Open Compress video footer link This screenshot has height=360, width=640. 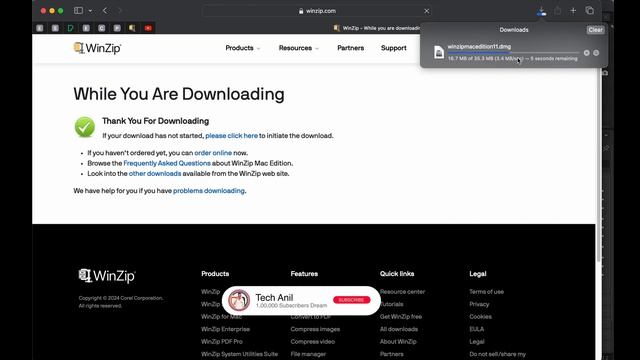(313, 342)
